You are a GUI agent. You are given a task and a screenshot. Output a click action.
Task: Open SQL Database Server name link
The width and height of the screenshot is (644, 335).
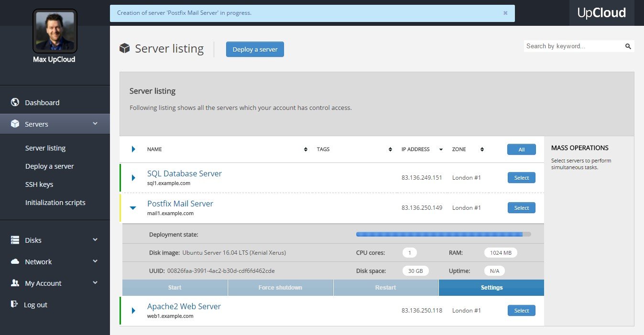pyautogui.click(x=185, y=173)
